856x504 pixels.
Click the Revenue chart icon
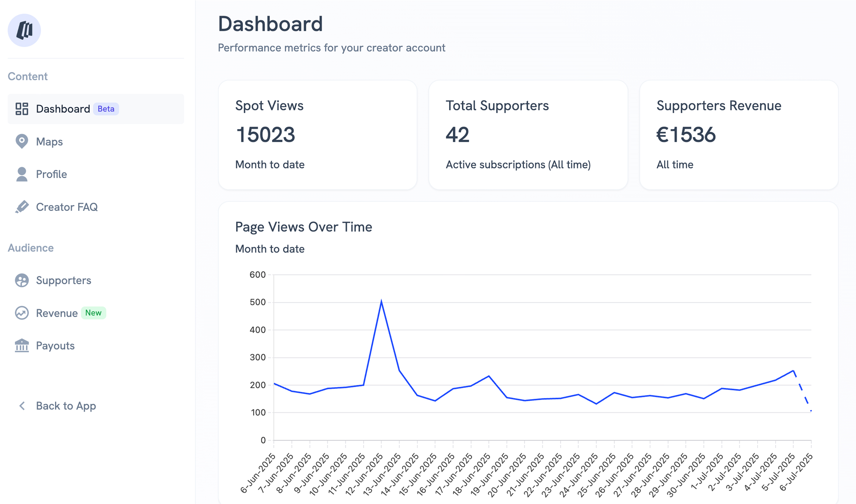coord(21,313)
